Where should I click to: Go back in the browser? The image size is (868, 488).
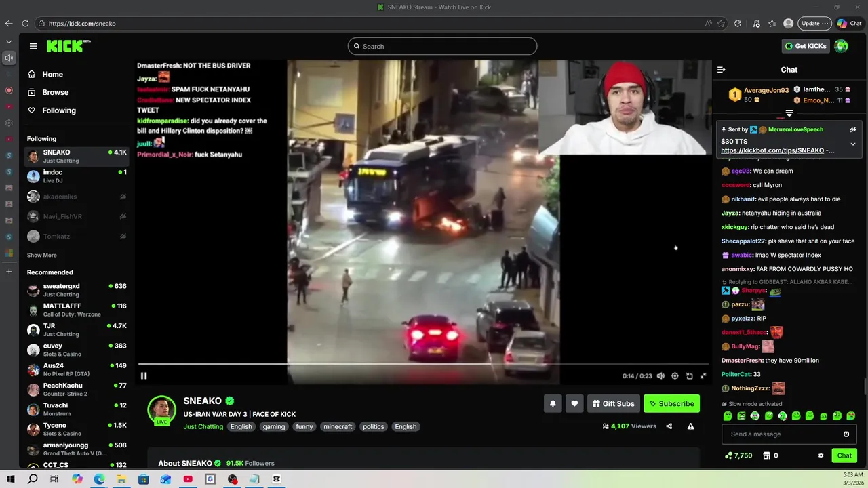point(9,23)
